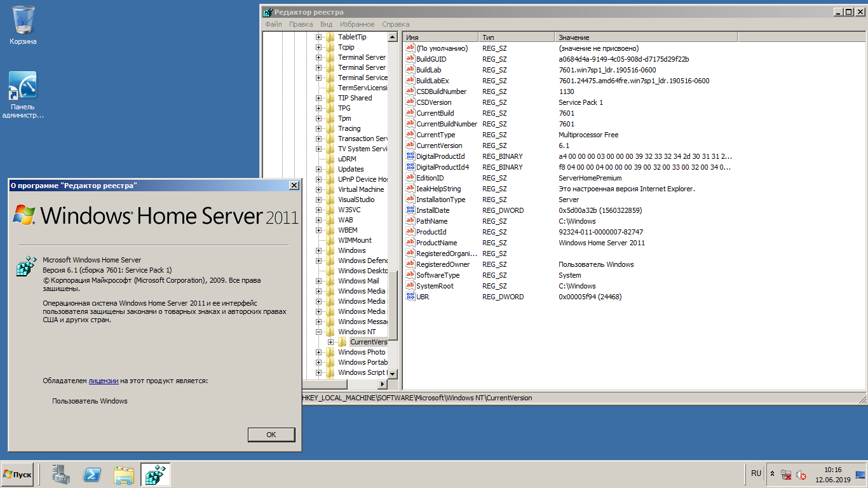Select the WIMMount tree item

click(x=355, y=240)
